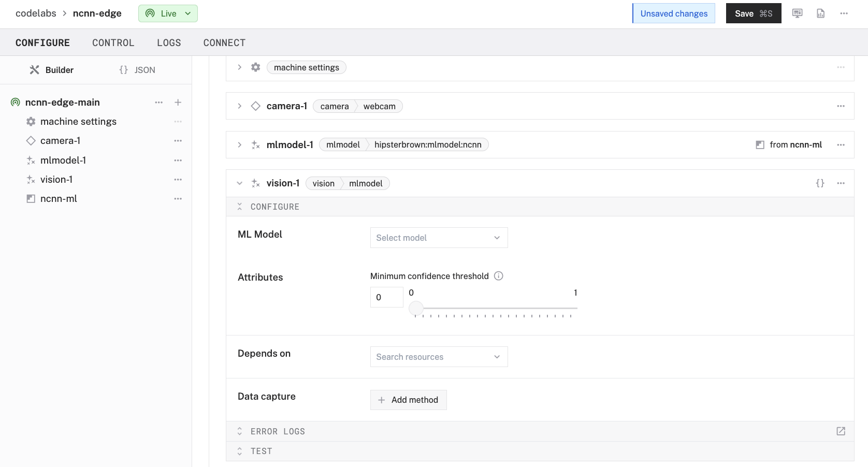Viewport: 868px width, 467px height.
Task: Collapse the CONFIGURE section
Action: click(240, 207)
